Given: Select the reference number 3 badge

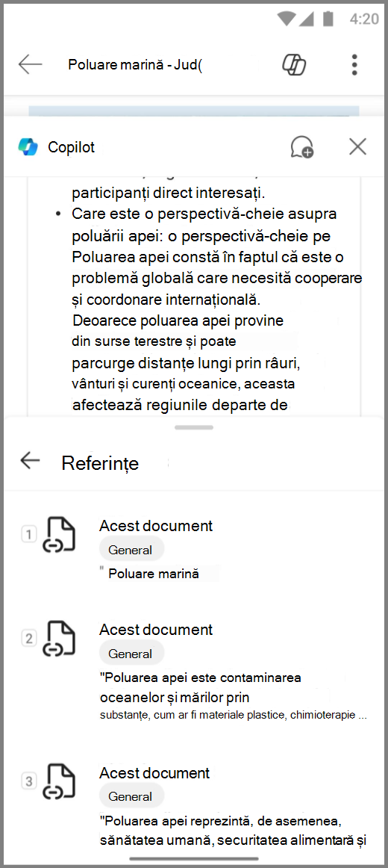Looking at the screenshot, I should click(x=29, y=781).
